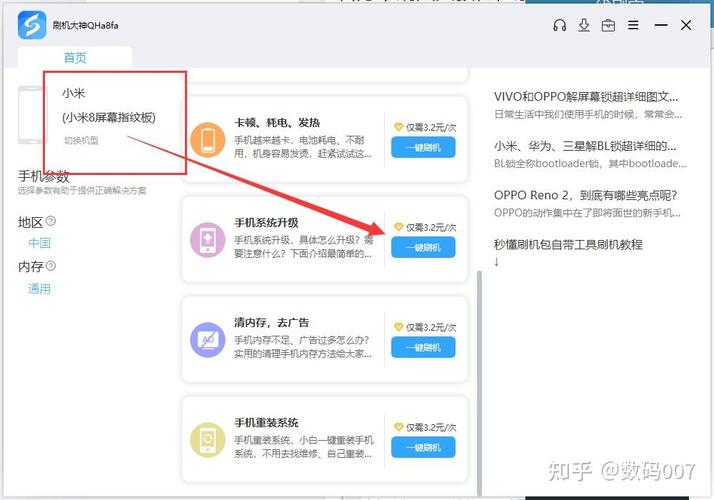This screenshot has width=714, height=500.
Task: Click the (小米8屏幕指纹板) model text
Action: pos(109,117)
